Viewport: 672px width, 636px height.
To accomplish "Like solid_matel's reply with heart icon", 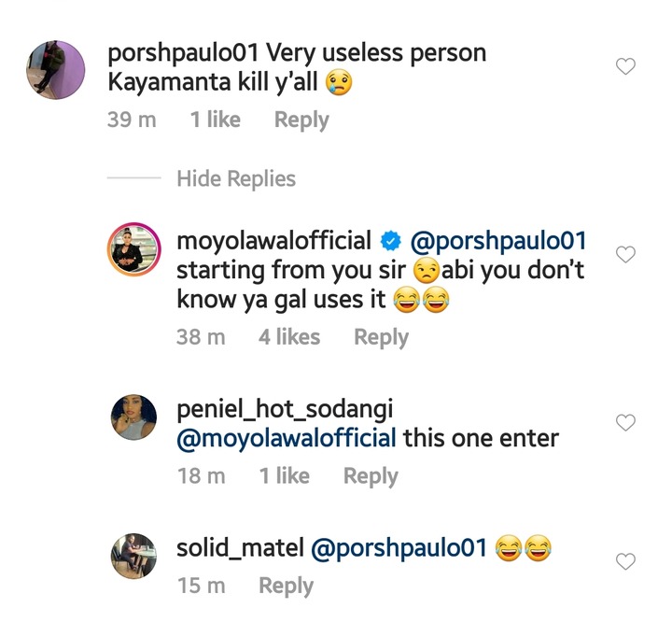I will (x=626, y=560).
